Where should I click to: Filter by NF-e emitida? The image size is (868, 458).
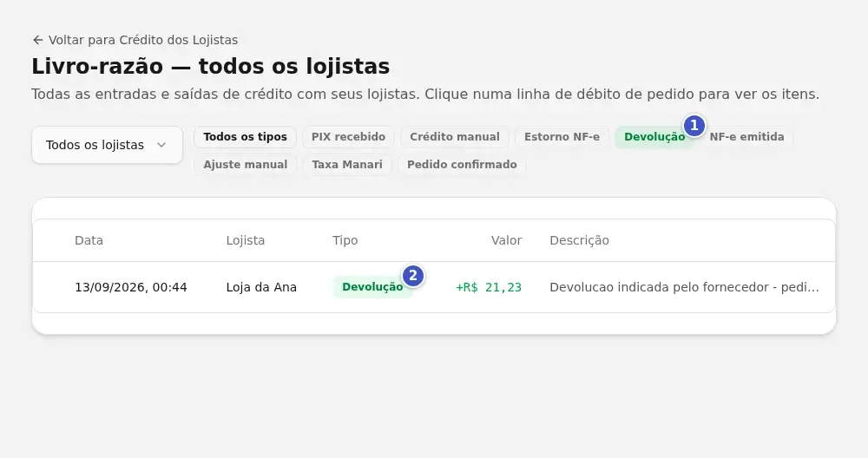tap(746, 137)
